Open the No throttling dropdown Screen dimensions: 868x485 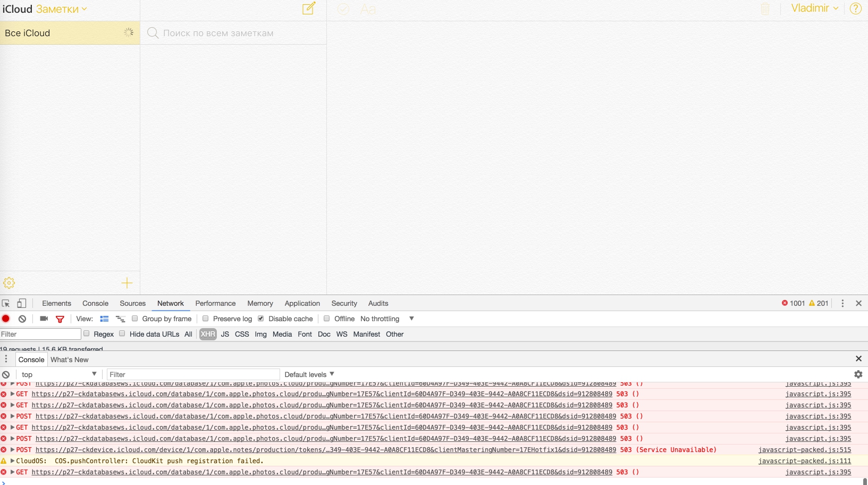387,319
